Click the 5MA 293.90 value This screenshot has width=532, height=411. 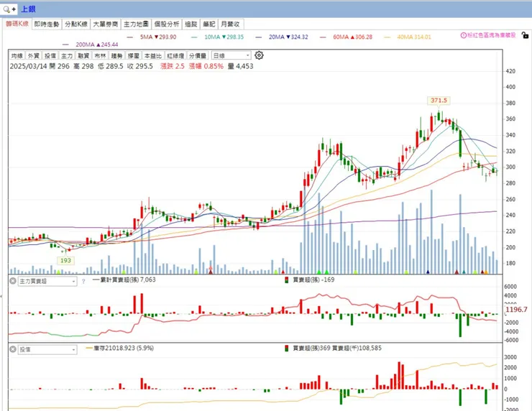(168, 37)
